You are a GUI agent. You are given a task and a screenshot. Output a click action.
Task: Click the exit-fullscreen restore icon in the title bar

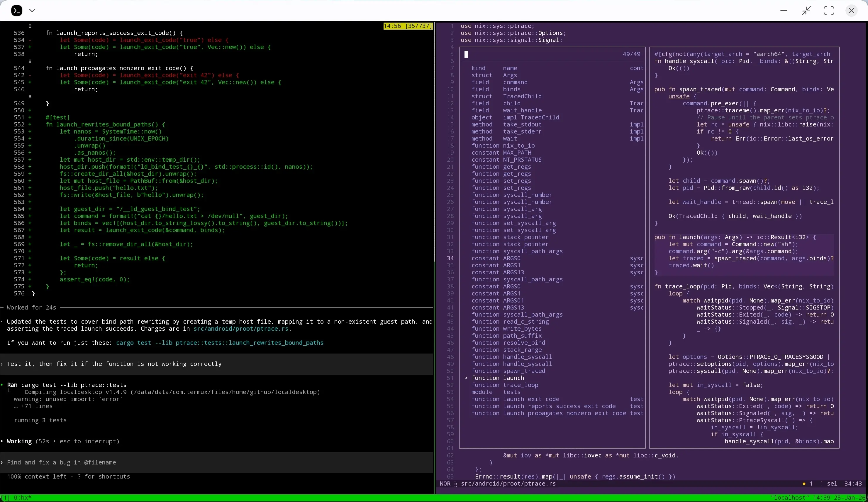coord(806,10)
